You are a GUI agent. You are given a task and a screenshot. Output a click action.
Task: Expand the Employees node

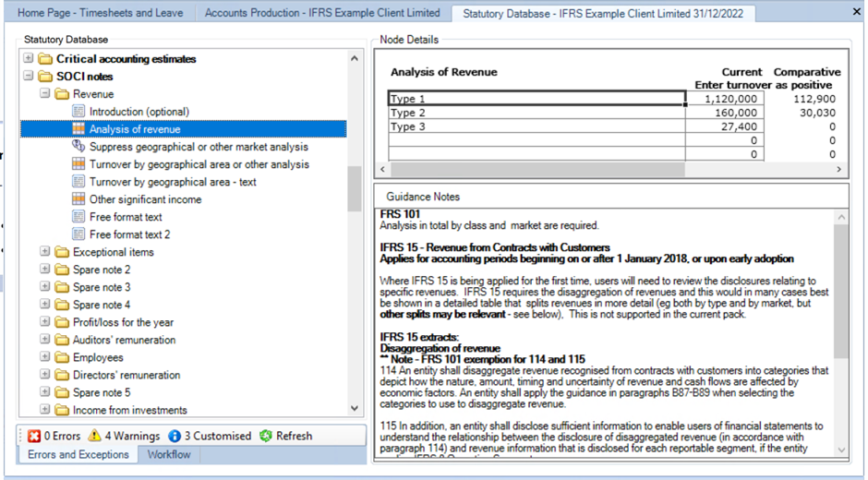point(45,356)
